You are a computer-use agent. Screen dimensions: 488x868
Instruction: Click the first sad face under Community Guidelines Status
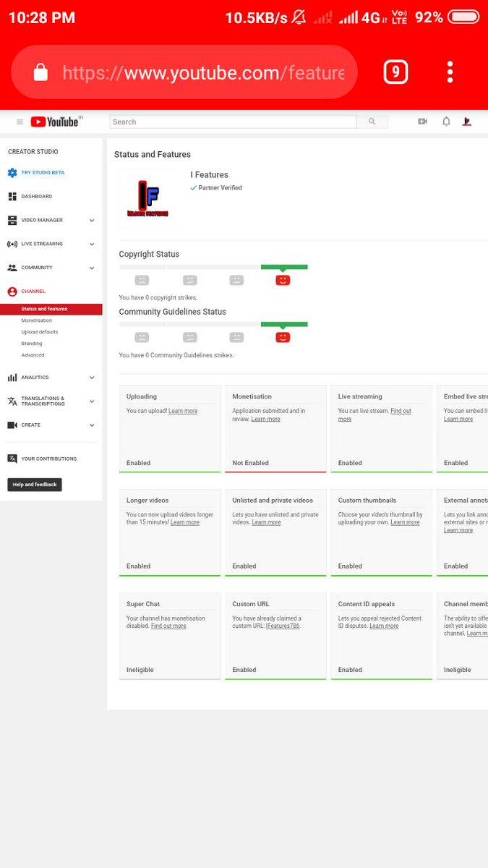tap(142, 337)
